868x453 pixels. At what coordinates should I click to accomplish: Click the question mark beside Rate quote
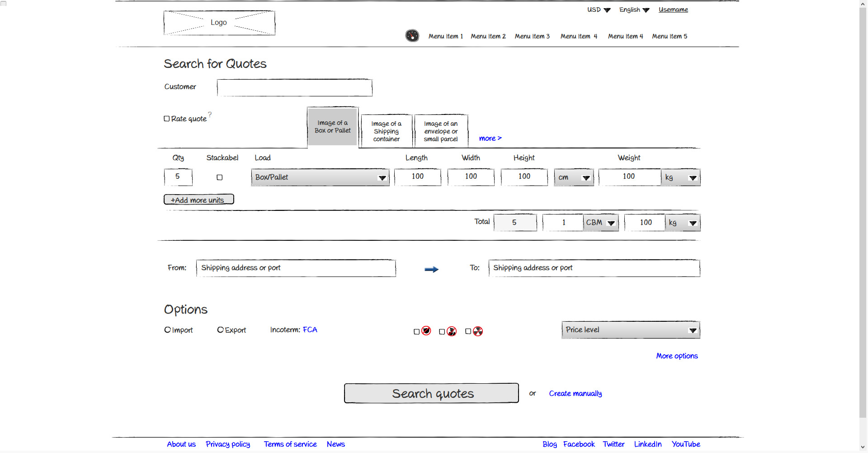(210, 114)
